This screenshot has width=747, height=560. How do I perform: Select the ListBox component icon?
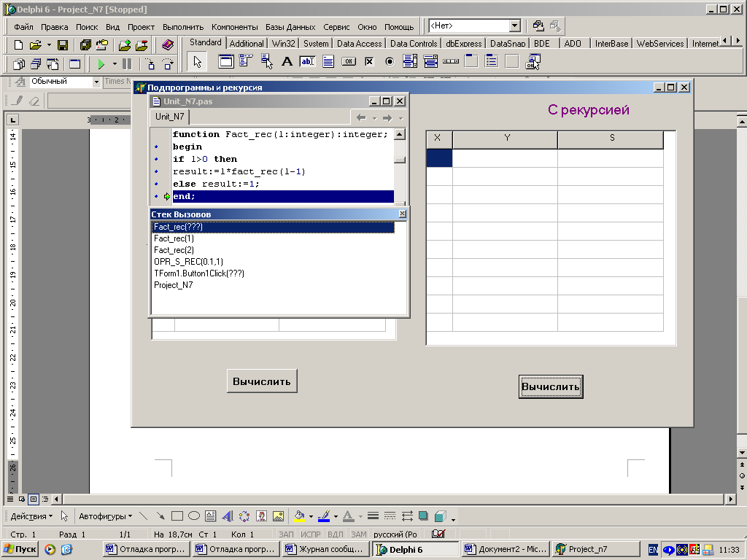pyautogui.click(x=410, y=61)
